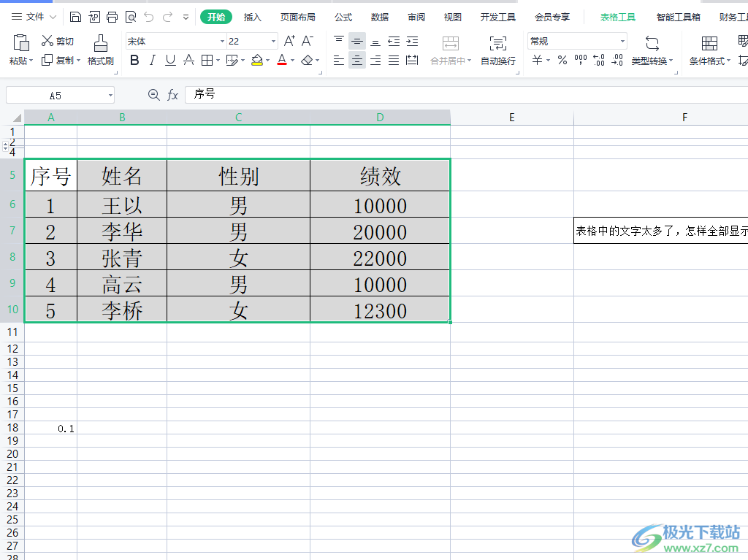Image resolution: width=748 pixels, height=560 pixels.
Task: Toggle Bold formatting
Action: coord(134,60)
